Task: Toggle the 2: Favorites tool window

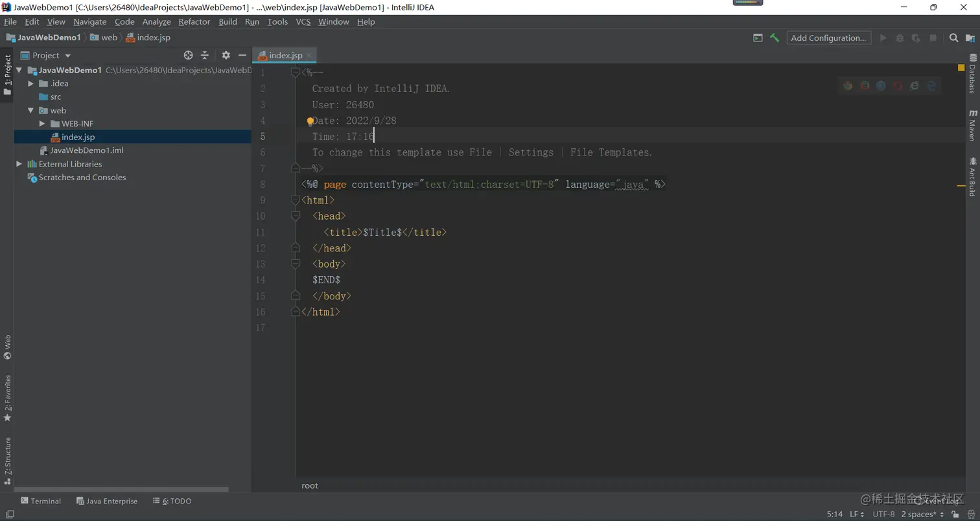Action: tap(7, 398)
